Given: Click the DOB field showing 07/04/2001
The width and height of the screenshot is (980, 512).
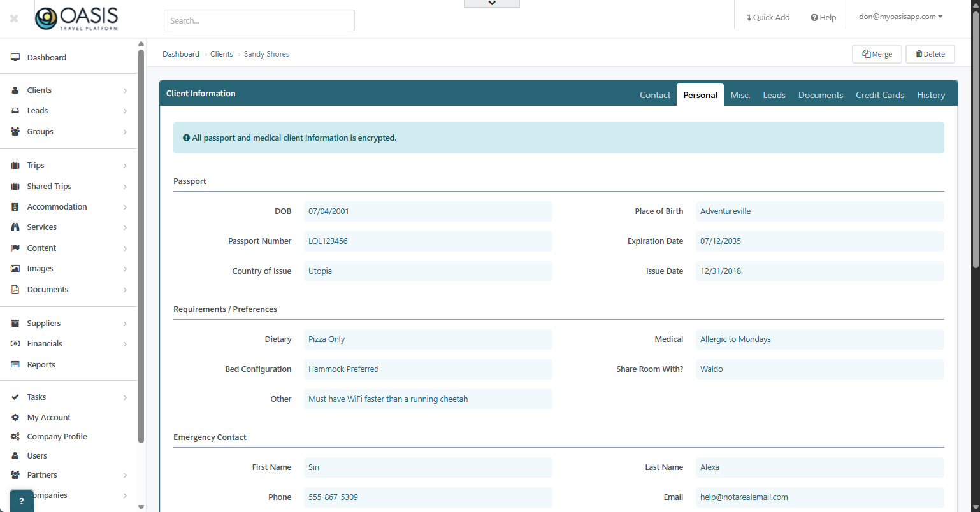Looking at the screenshot, I should [428, 211].
